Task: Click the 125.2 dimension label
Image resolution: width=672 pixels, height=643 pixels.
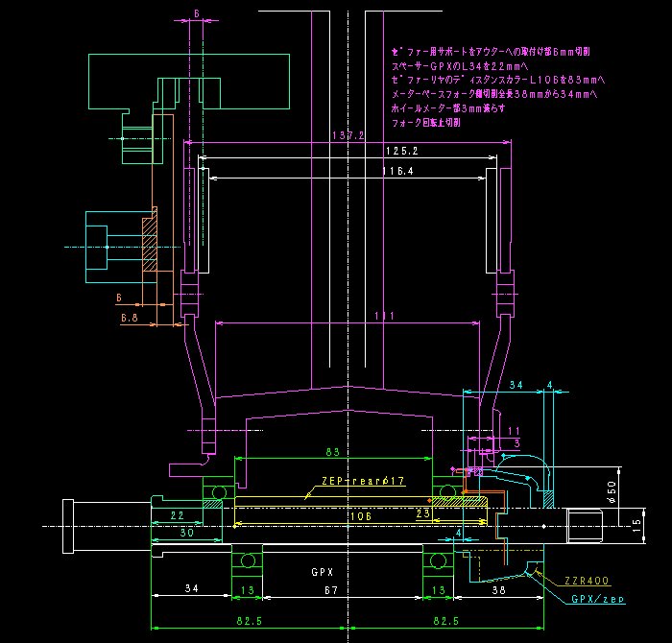Action: click(401, 151)
